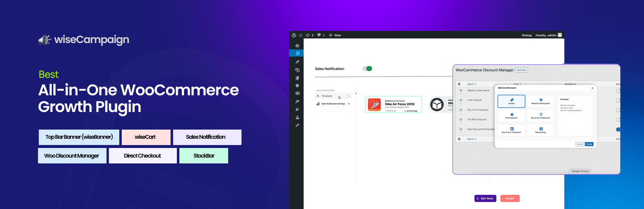This screenshot has height=209, width=644.
Task: Toggle enable switch for Bulk Discount Pricing table
Action: click(618, 130)
